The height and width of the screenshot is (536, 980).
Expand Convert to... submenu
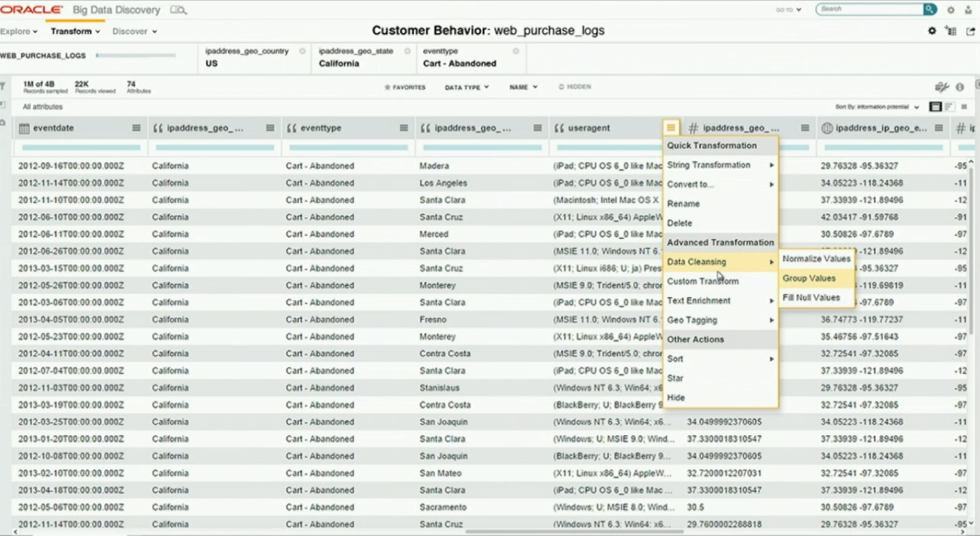720,184
